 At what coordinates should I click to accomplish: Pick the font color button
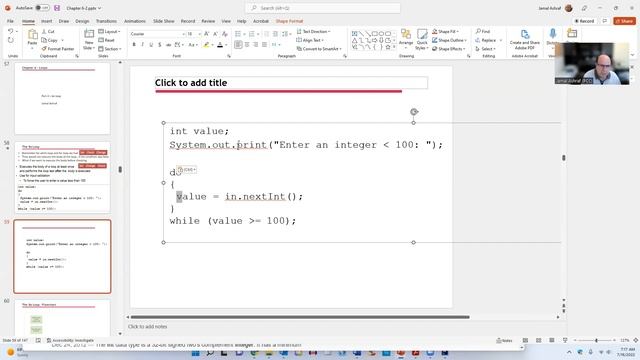click(220, 44)
